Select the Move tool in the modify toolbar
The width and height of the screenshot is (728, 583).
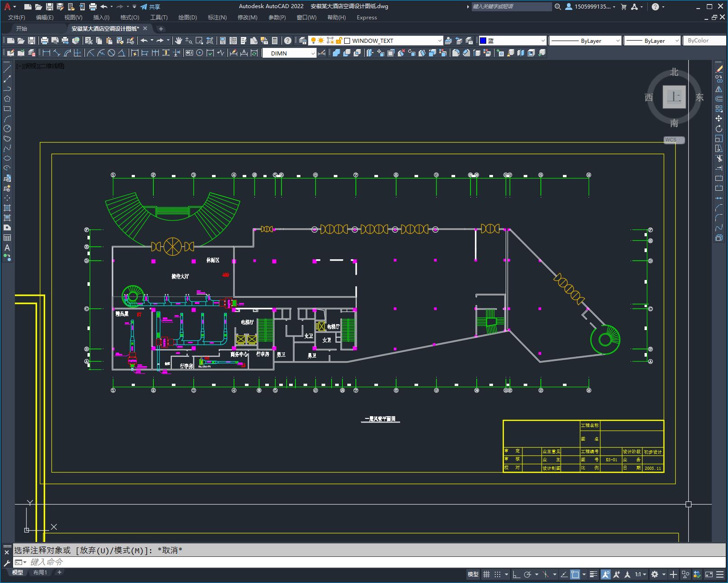tap(719, 119)
